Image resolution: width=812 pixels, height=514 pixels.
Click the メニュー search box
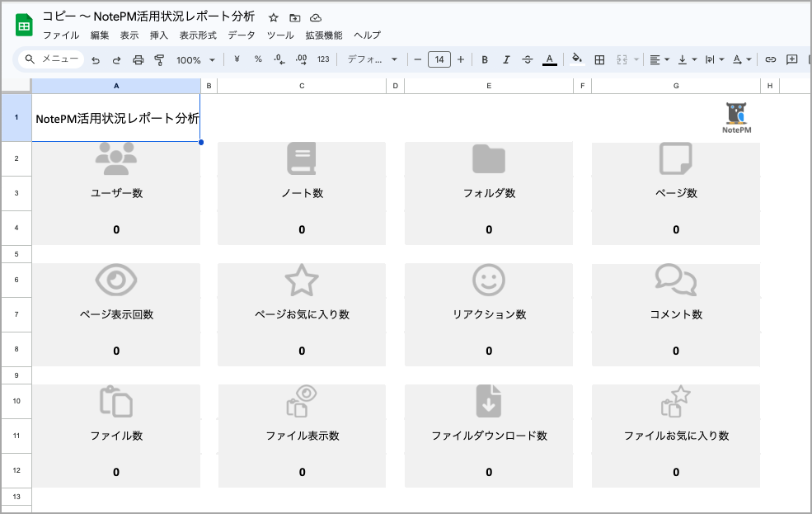click(x=51, y=59)
